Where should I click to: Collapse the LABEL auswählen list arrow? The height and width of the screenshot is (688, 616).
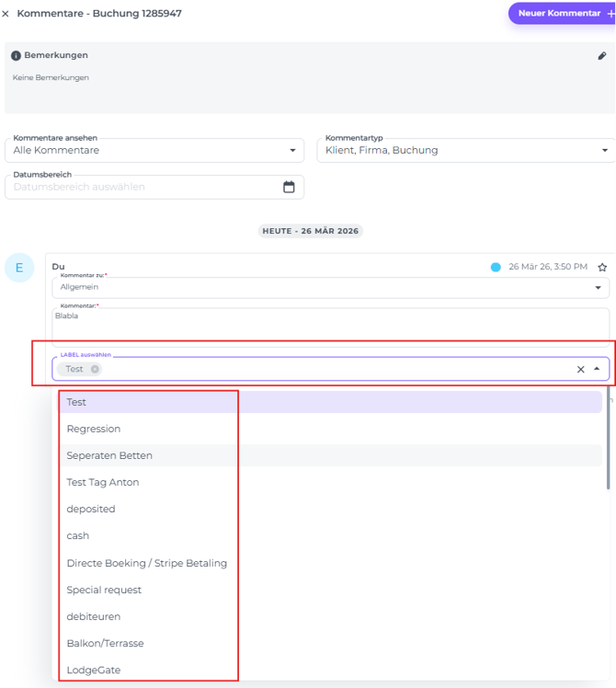(597, 369)
